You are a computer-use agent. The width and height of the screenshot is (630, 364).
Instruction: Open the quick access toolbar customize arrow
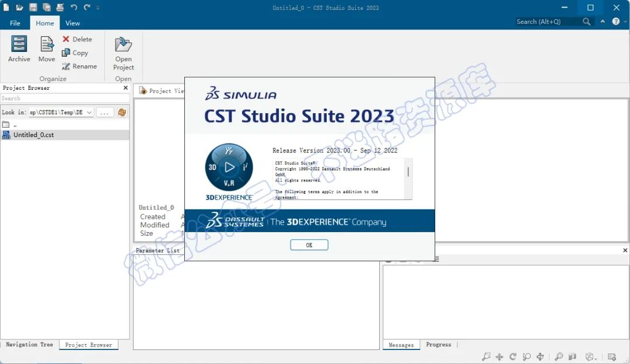[97, 8]
